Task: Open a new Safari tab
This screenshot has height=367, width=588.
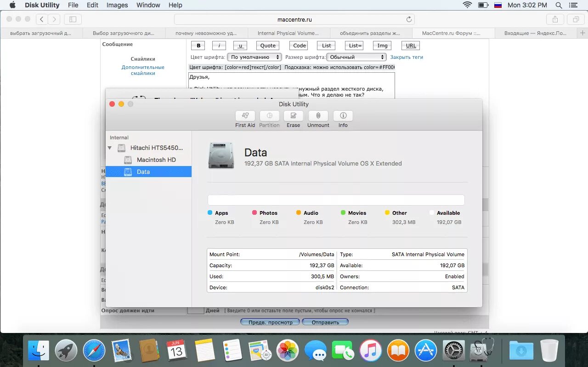Action: coord(582,33)
